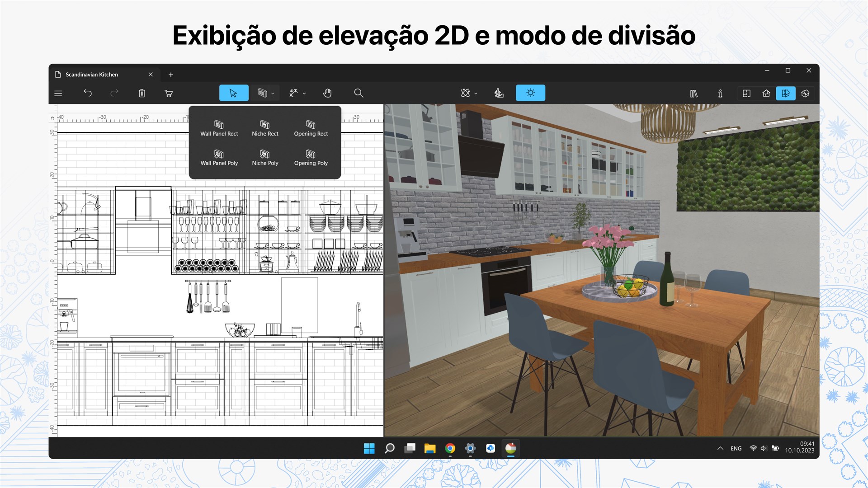Click the 3D perspective view icon
Viewport: 868px width, 488px height.
pos(807,93)
